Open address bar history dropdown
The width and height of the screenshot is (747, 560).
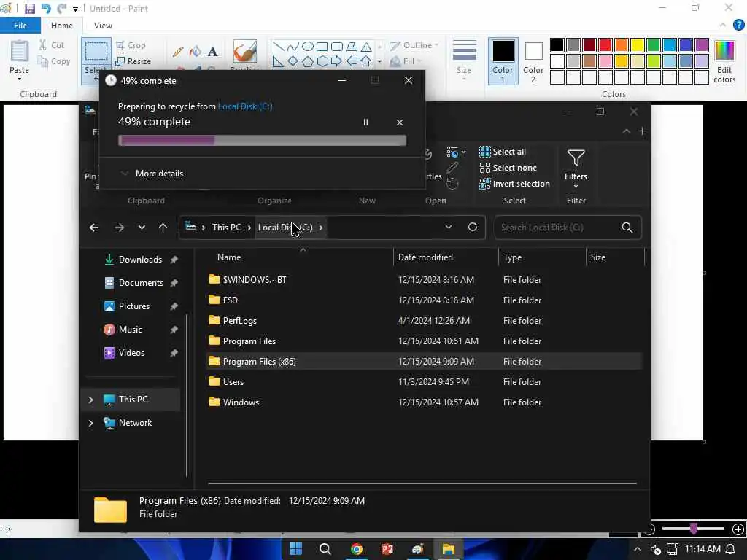[449, 227]
